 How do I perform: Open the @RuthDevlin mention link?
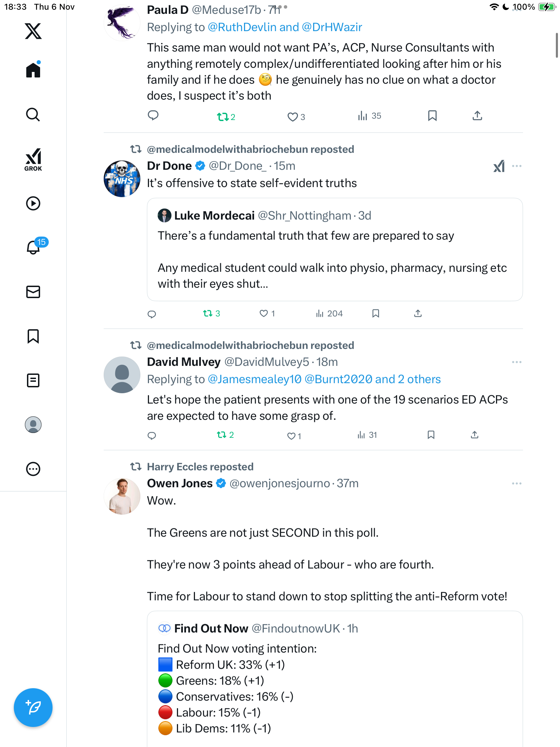[242, 27]
